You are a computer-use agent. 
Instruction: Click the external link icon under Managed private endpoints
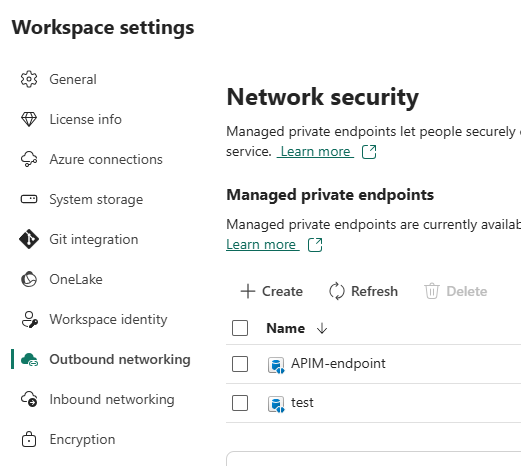pos(315,245)
